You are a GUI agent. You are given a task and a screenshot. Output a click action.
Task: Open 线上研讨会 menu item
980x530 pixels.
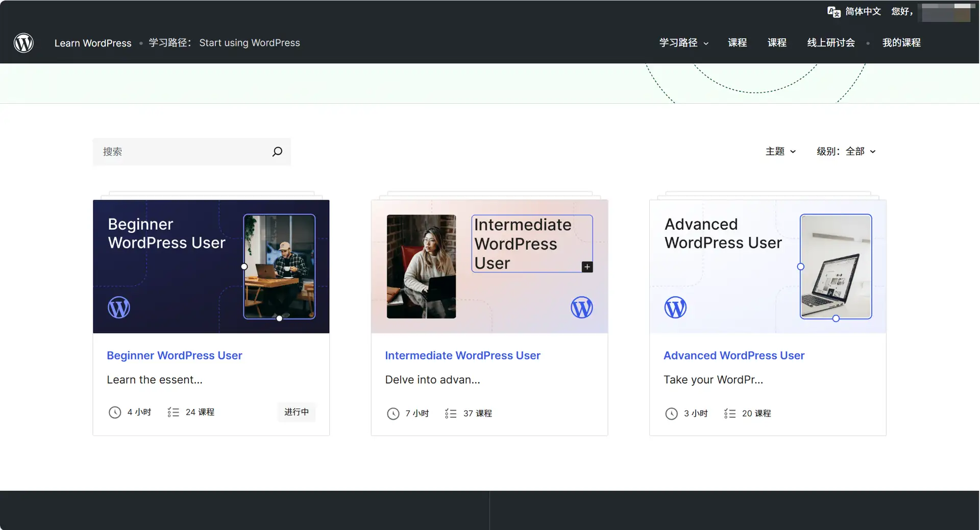pyautogui.click(x=830, y=43)
